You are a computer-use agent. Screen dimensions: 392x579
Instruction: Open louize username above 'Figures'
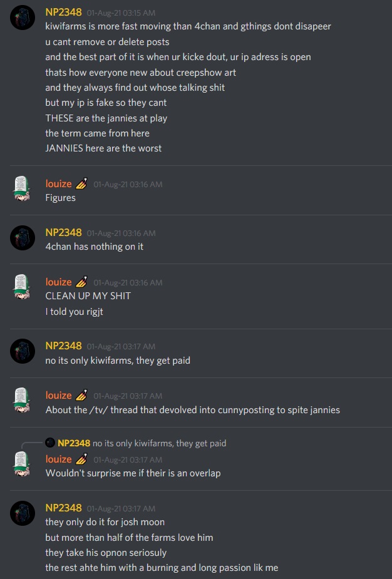point(58,184)
